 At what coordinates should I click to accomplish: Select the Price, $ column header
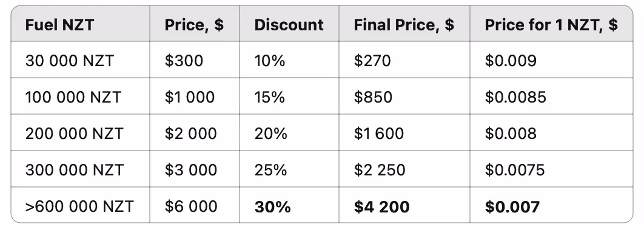pos(194,25)
